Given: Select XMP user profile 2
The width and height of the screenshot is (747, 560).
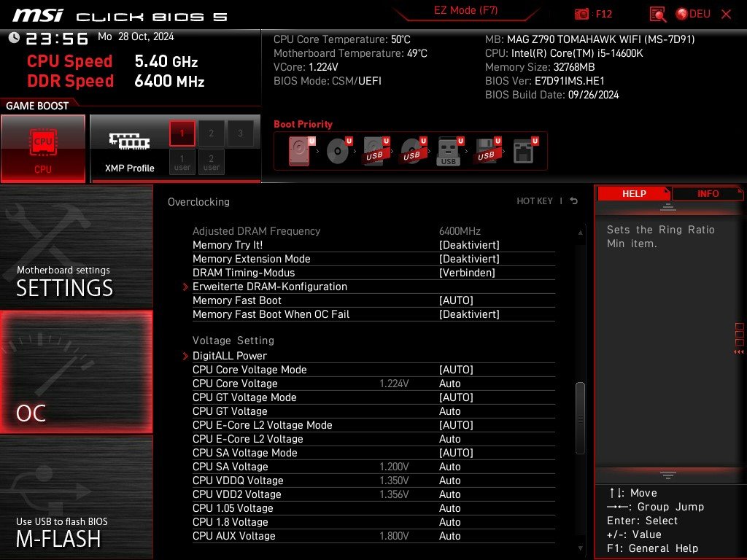Looking at the screenshot, I should [x=211, y=163].
